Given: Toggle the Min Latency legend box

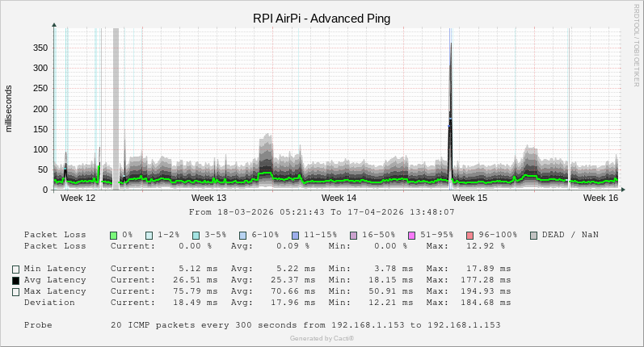Looking at the screenshot, I should click(15, 269).
